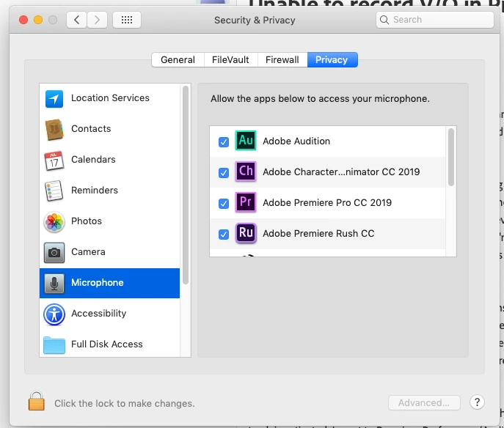Click the padlock to make changes

[37, 401]
